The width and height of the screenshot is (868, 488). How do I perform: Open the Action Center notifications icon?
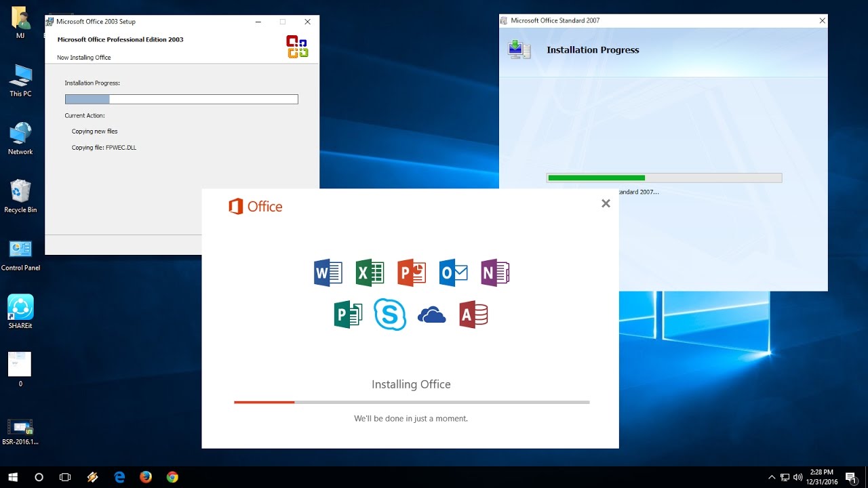point(850,477)
